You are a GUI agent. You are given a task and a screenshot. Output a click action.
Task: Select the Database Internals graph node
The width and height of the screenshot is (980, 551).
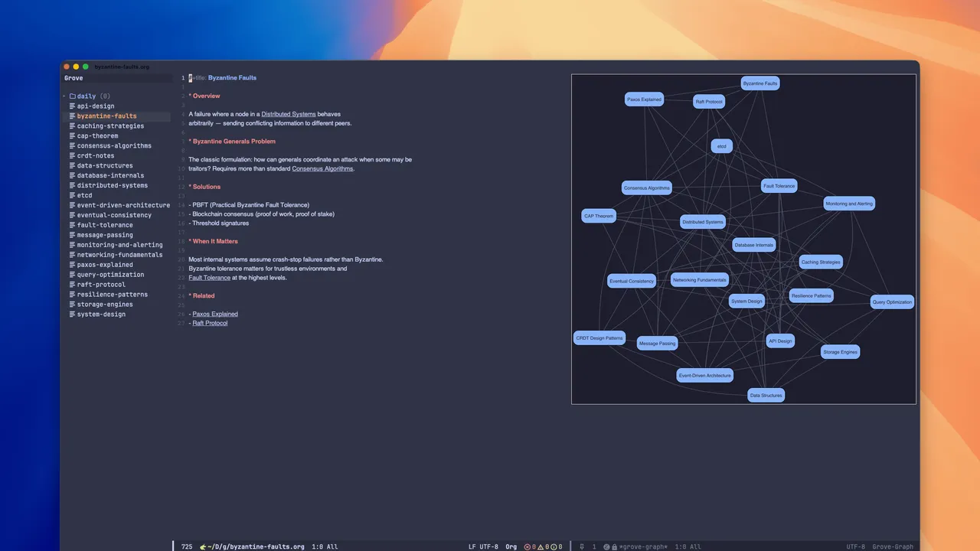(754, 245)
